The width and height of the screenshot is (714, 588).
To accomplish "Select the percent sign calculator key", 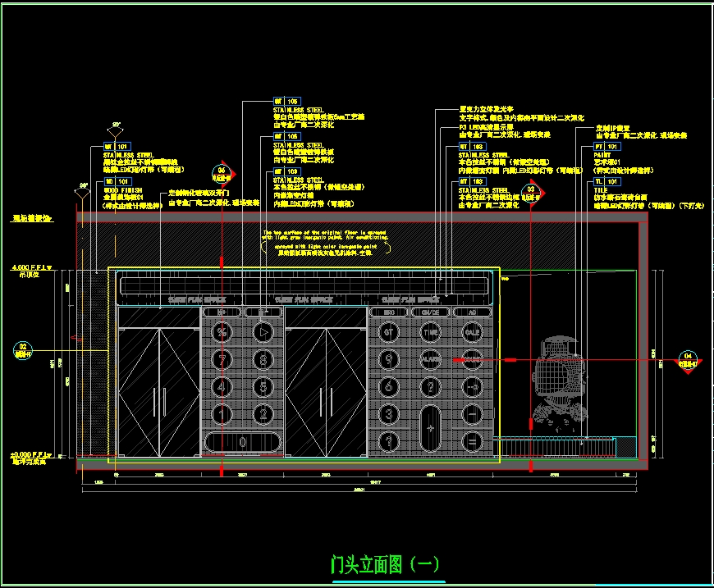I will pyautogui.click(x=222, y=332).
